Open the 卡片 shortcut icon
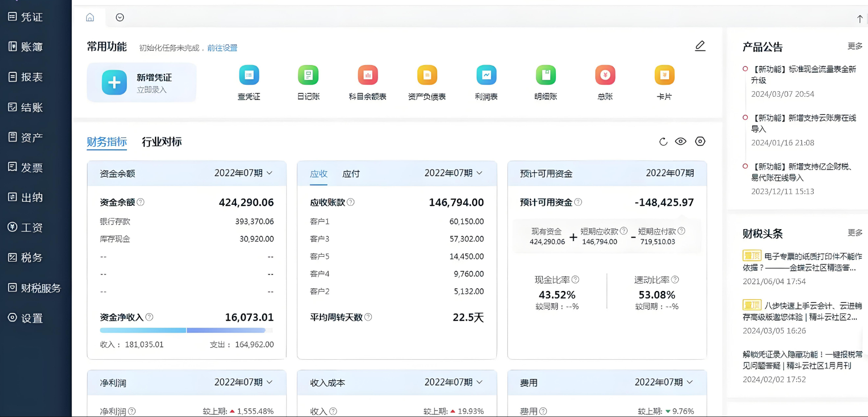The image size is (868, 417). (665, 75)
